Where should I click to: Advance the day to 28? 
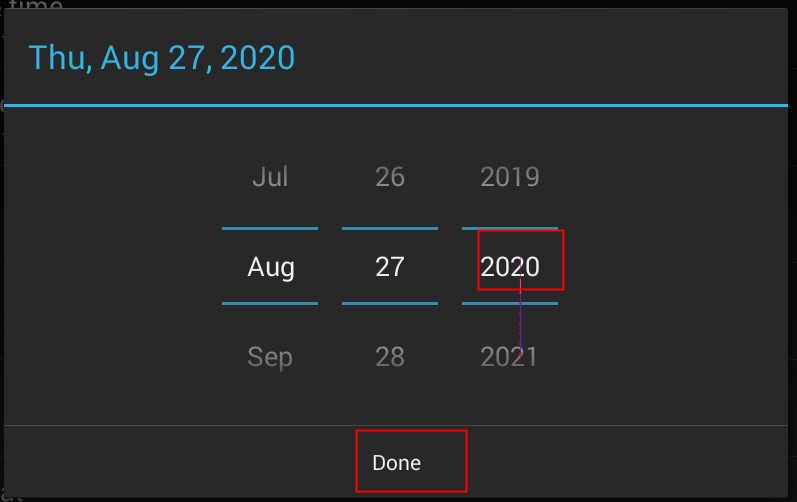point(389,357)
